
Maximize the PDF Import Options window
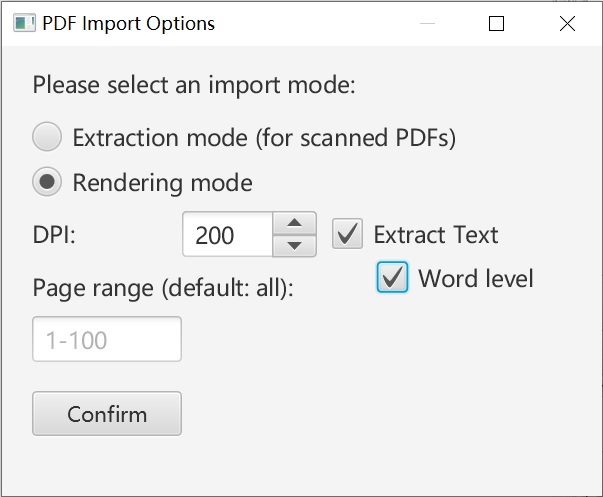(496, 24)
